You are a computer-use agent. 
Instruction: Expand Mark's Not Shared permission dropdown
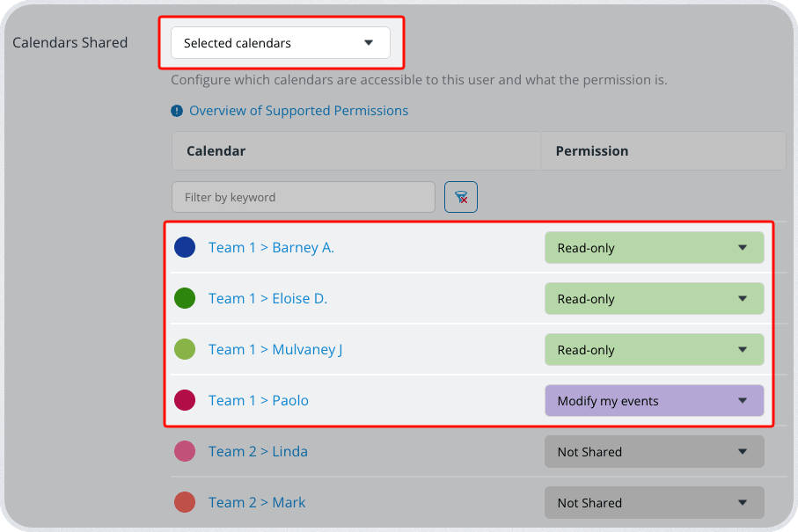pyautogui.click(x=654, y=503)
